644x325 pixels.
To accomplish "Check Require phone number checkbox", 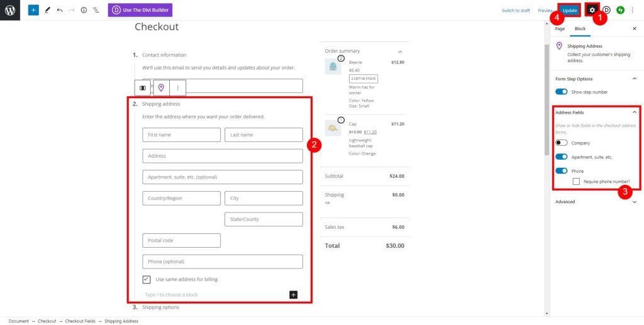I will [576, 182].
